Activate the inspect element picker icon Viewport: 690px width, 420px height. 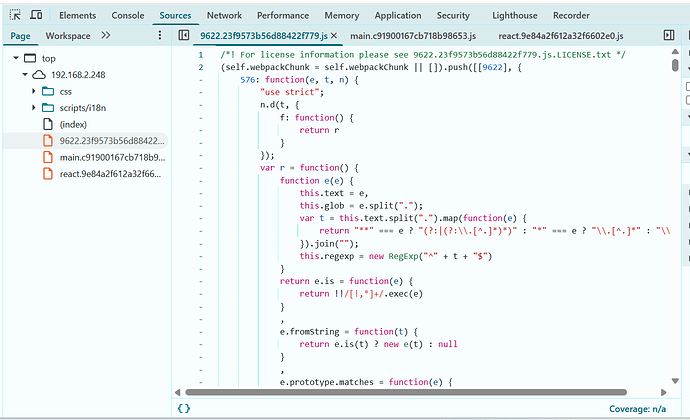15,15
